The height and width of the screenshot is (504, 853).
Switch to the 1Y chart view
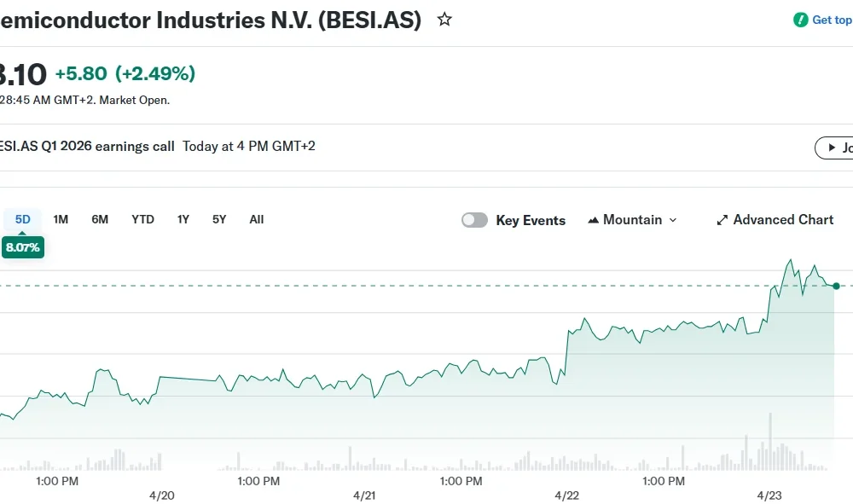point(183,219)
